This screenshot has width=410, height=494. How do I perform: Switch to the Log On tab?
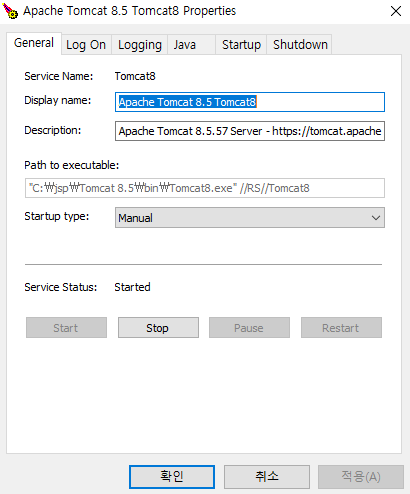click(86, 45)
